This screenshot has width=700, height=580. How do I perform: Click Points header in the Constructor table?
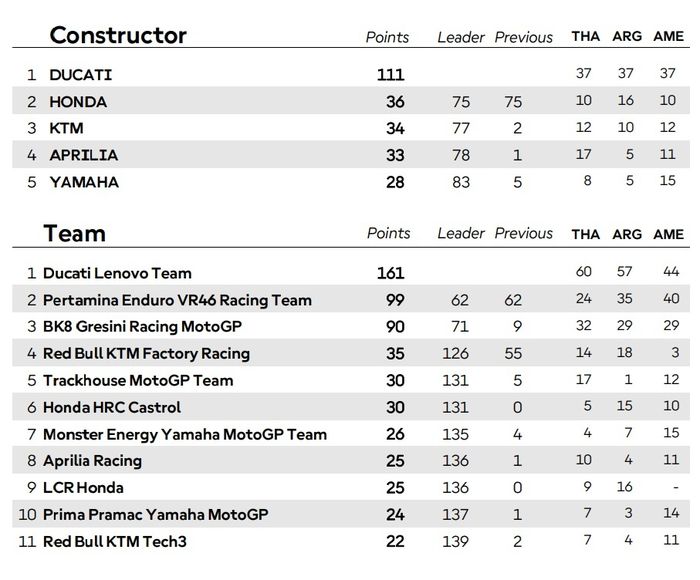pyautogui.click(x=388, y=37)
